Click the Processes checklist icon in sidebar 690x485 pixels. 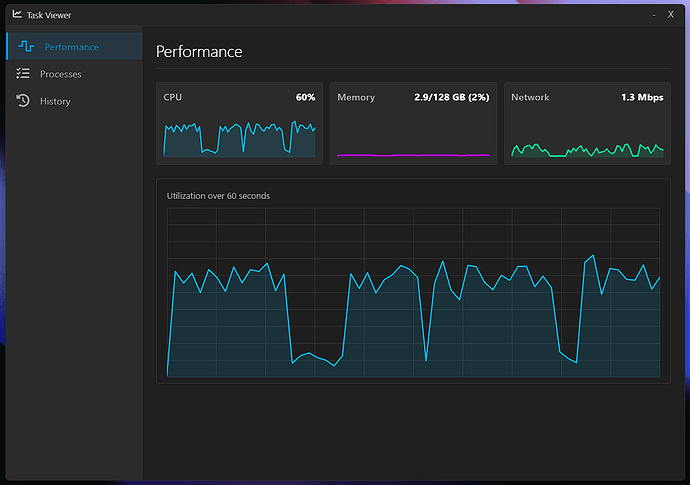pos(23,74)
